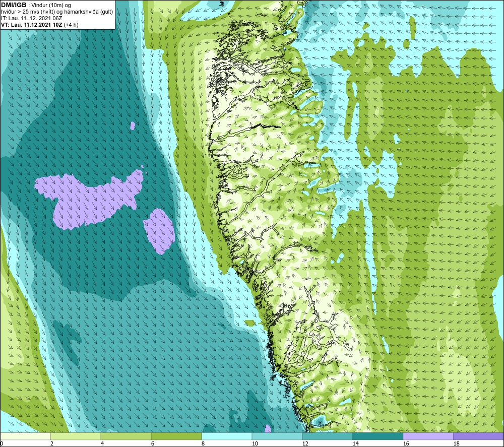Screen dimensions: 504x447
Task: Click the 'hviður > 25 m/s' legend line
Action: 57,12
